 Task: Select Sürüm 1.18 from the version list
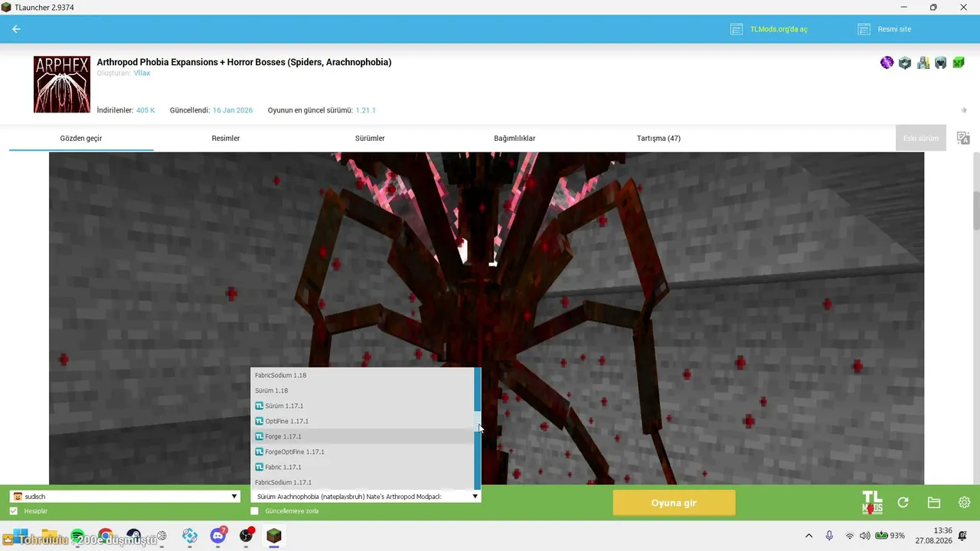(362, 390)
